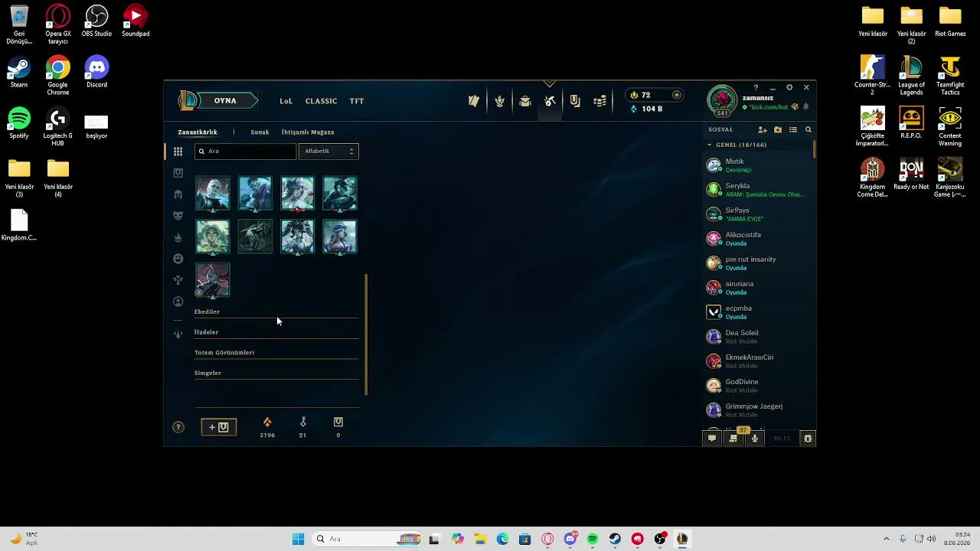This screenshot has width=980, height=551.
Task: Filter loot by eternals flame icon
Action: tap(178, 237)
